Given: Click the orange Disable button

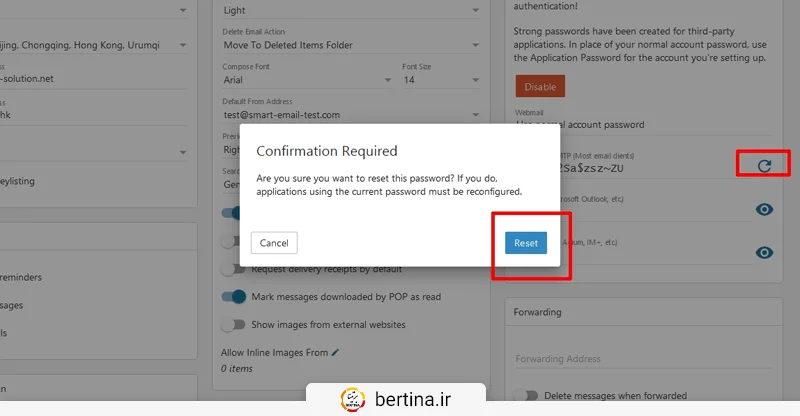Looking at the screenshot, I should (540, 86).
